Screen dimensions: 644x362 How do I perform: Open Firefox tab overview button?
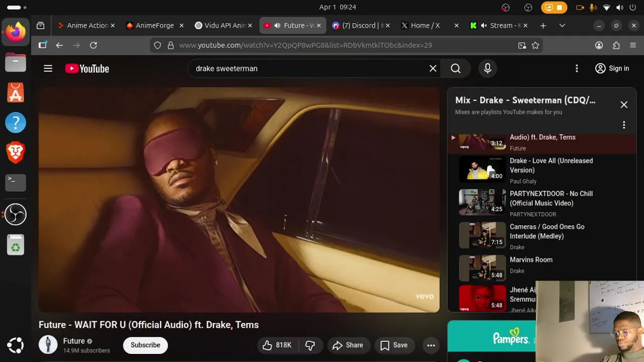pos(41,26)
